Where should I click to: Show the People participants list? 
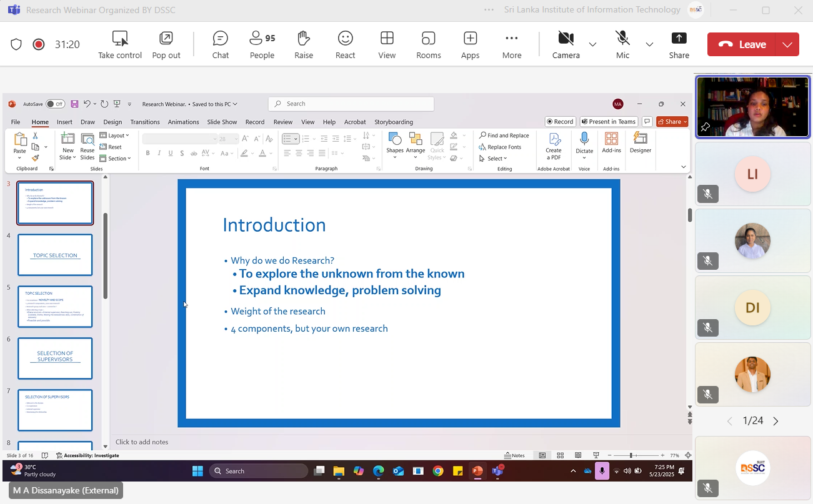262,44
